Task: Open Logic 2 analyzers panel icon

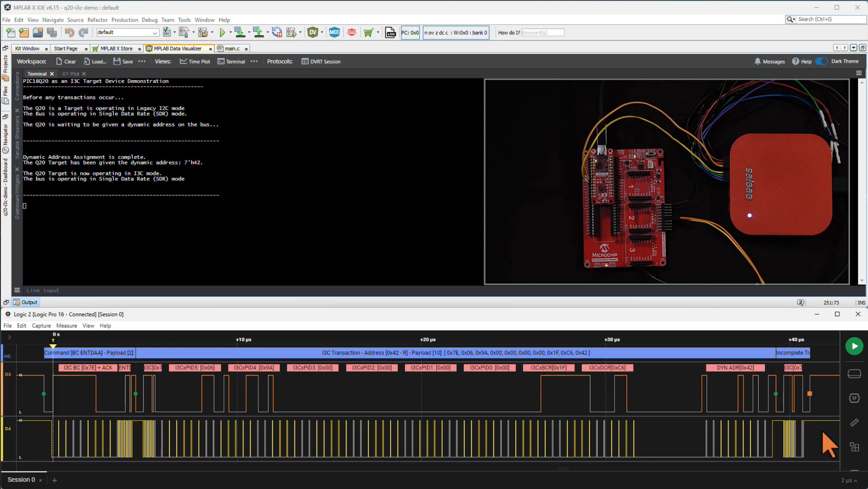Action: [854, 398]
